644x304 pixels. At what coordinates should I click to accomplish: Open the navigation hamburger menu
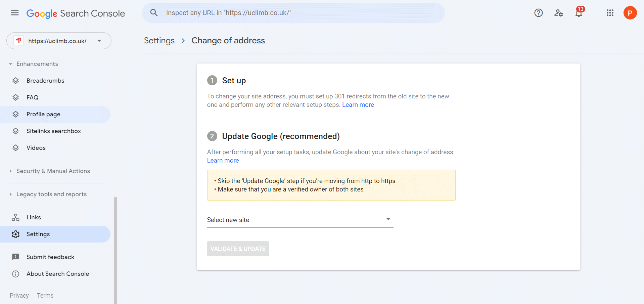pos(14,13)
